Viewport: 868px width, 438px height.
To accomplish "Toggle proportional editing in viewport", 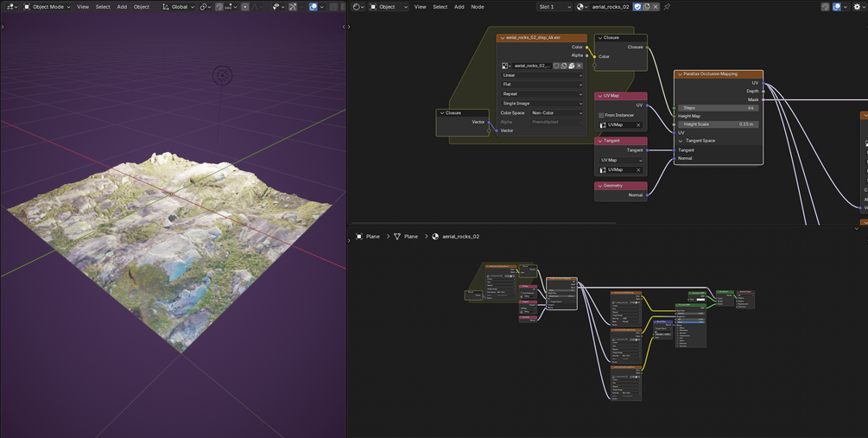I will pos(245,7).
